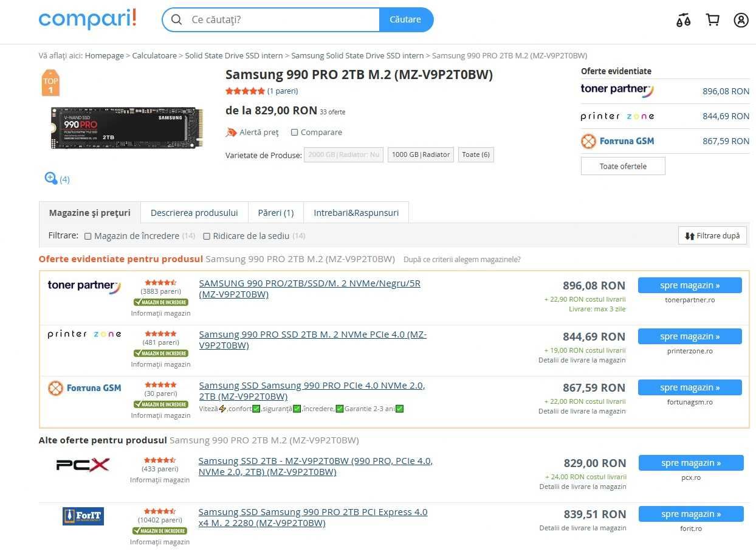
Task: Open Solid State Drive SSD intern breadcrumb
Action: tap(234, 55)
